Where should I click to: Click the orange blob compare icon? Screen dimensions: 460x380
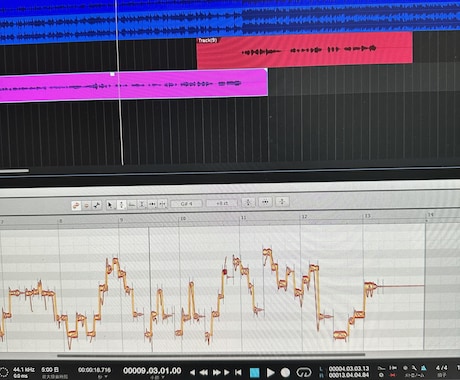[76, 206]
